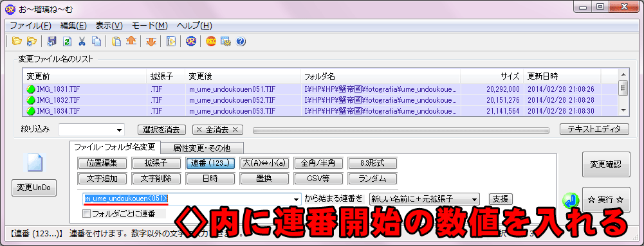Open the 絞り込み filter dropdown
The height and width of the screenshot is (246, 644).
pyautogui.click(x=120, y=130)
